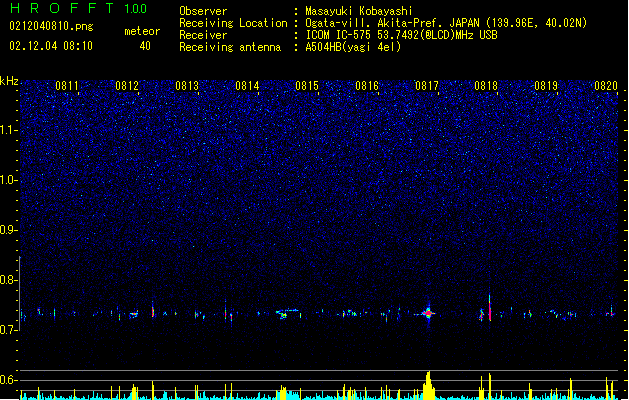This screenshot has height=400, width=629.
Task: Click the ICOM IC-575 receiver text
Action: 401,35
